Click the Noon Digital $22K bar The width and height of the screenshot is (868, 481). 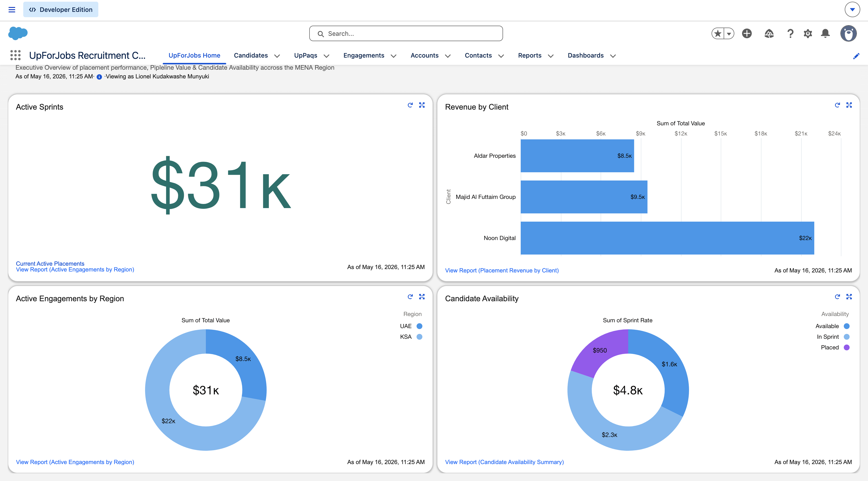(667, 238)
